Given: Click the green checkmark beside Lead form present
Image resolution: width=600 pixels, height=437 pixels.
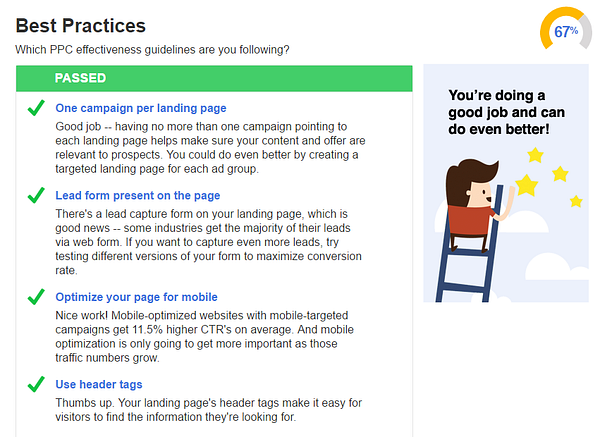Looking at the screenshot, I should pyautogui.click(x=36, y=195).
